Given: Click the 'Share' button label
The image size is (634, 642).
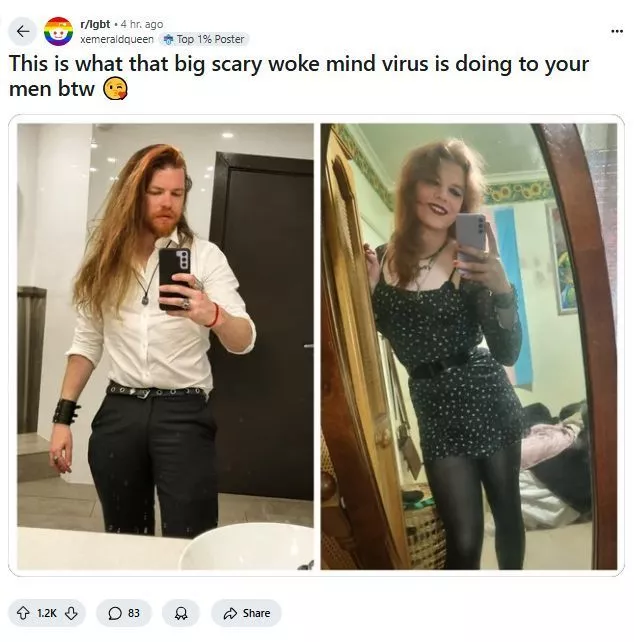Looking at the screenshot, I should click(256, 613).
